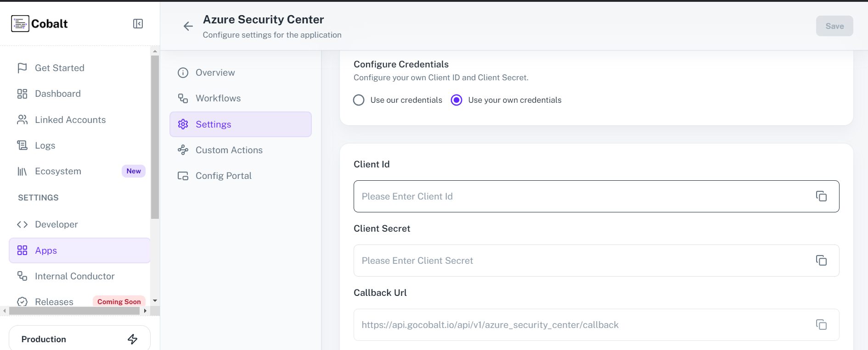
Task: Open the Workflows tab
Action: click(241, 98)
